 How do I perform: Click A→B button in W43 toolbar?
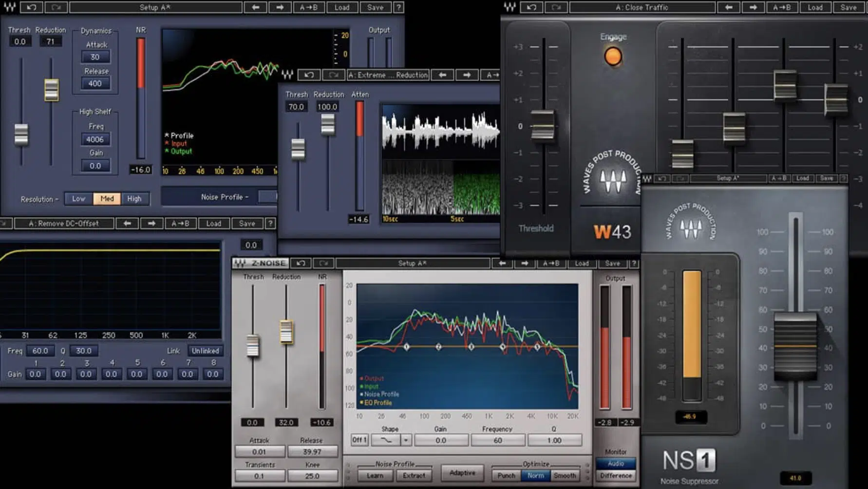coord(782,7)
